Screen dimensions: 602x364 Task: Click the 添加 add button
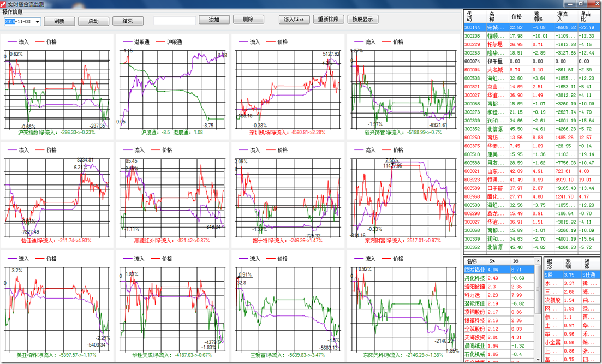click(x=214, y=20)
